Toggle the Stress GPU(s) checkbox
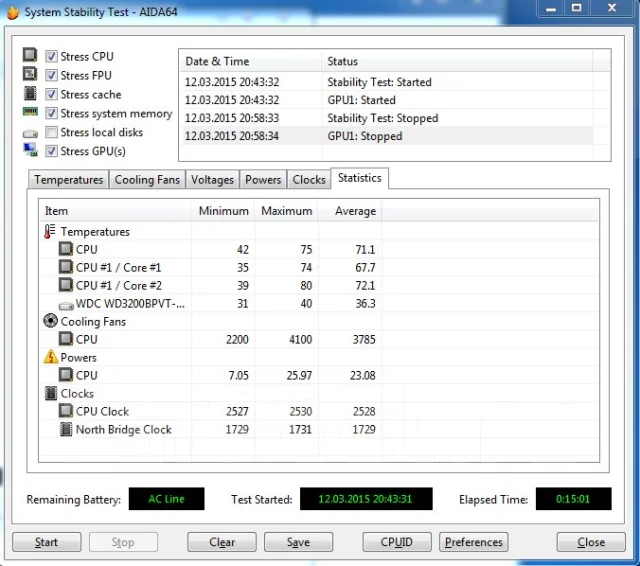 51,151
